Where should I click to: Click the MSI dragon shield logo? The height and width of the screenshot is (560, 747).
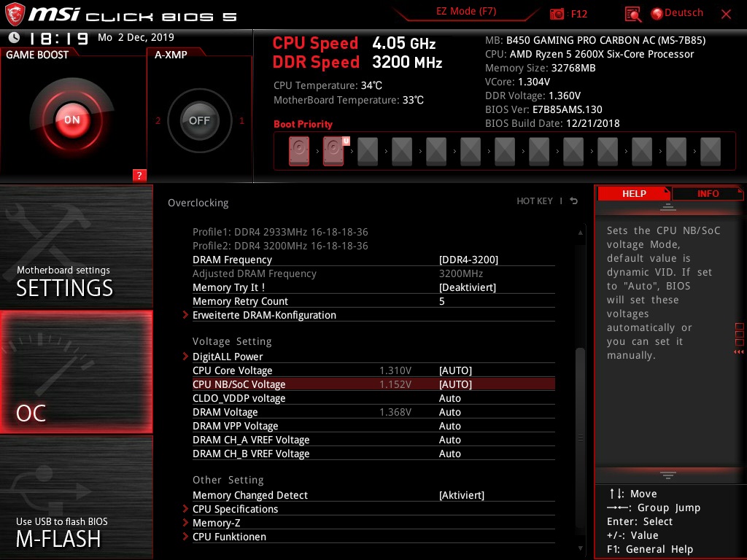coord(15,14)
